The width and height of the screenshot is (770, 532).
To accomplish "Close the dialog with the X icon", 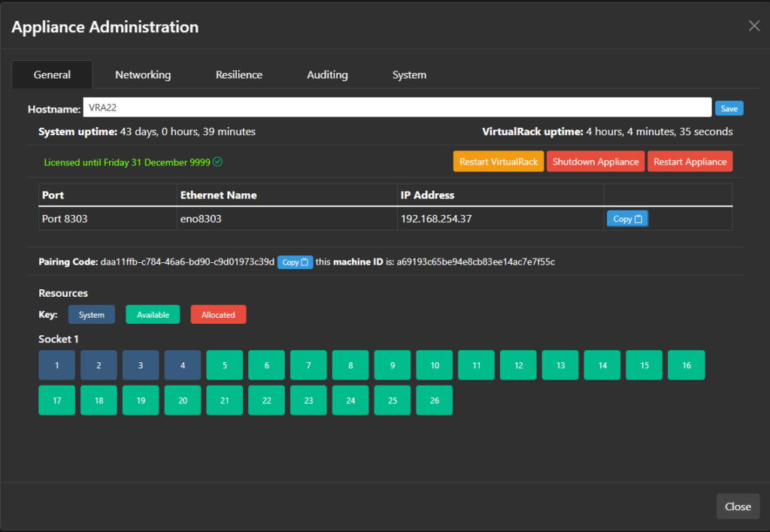I will (754, 26).
